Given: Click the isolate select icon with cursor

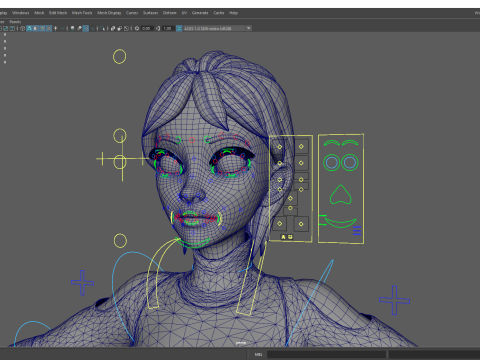Looking at the screenshot, I should 102,28.
